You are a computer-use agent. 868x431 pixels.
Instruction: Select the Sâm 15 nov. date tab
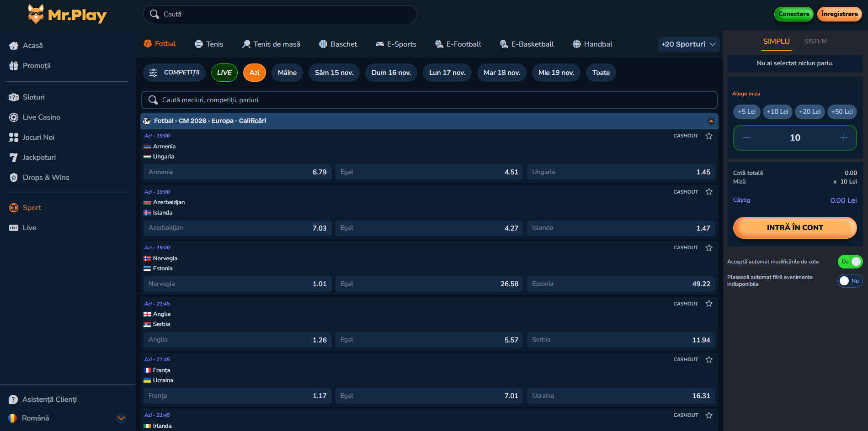334,73
